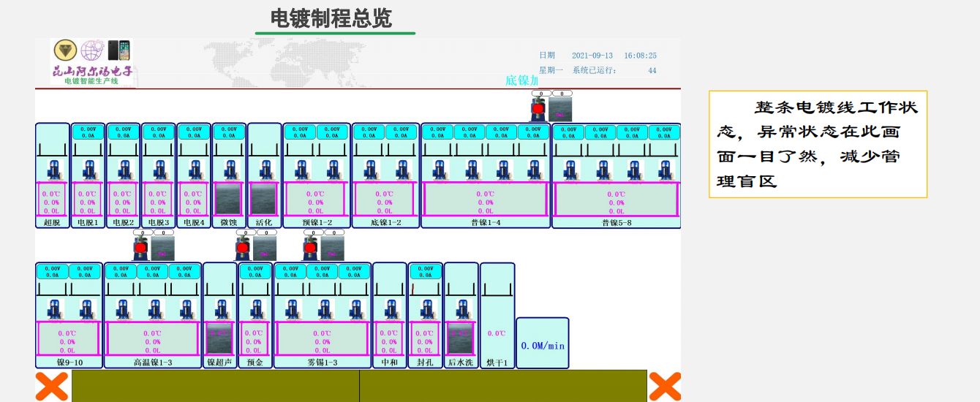The width and height of the screenshot is (980, 402).
Task: Click the pump icon in the 微蚀 tank
Action: pos(229,169)
